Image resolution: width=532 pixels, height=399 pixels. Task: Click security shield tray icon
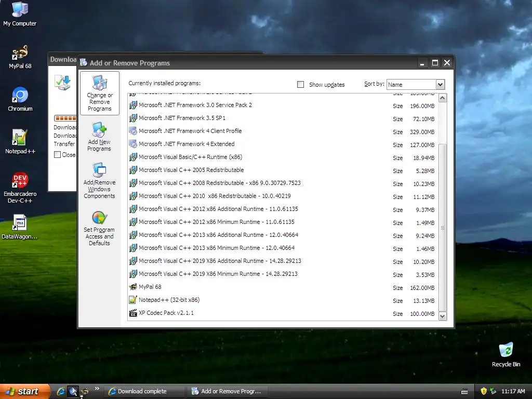coord(484,391)
